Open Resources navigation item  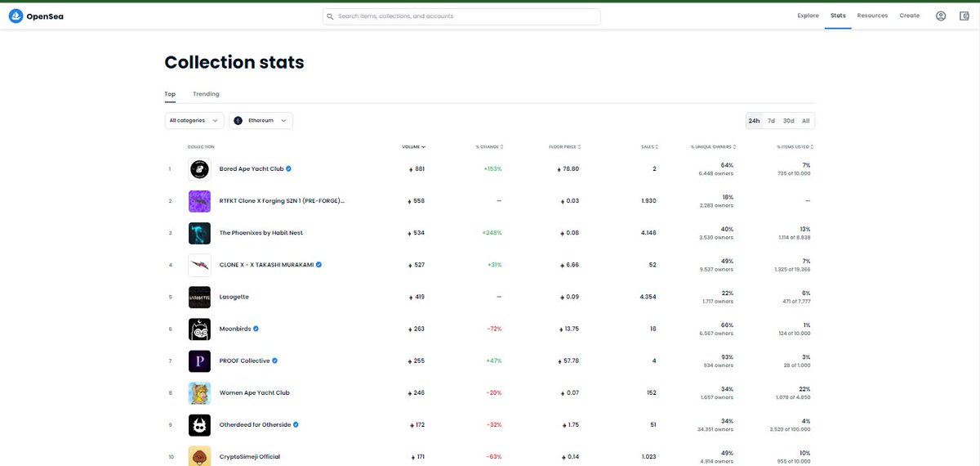(872, 16)
